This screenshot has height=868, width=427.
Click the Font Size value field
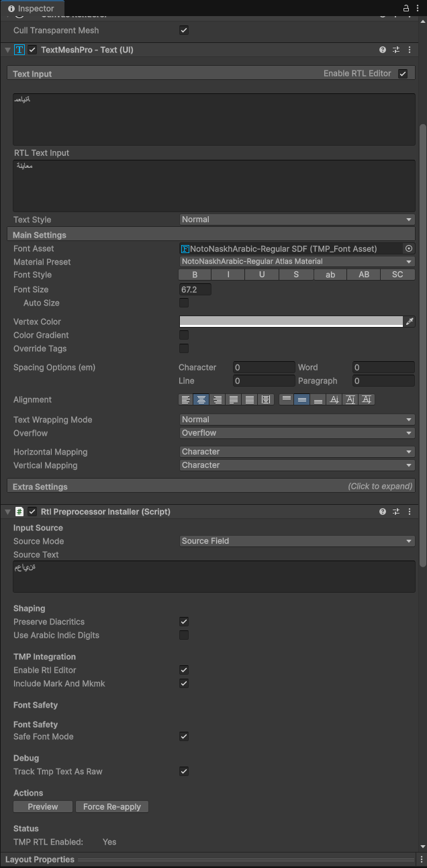(x=195, y=289)
